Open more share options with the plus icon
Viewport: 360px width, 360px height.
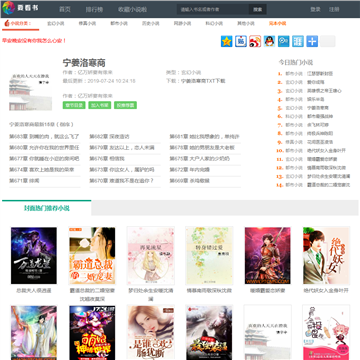[312, 41]
